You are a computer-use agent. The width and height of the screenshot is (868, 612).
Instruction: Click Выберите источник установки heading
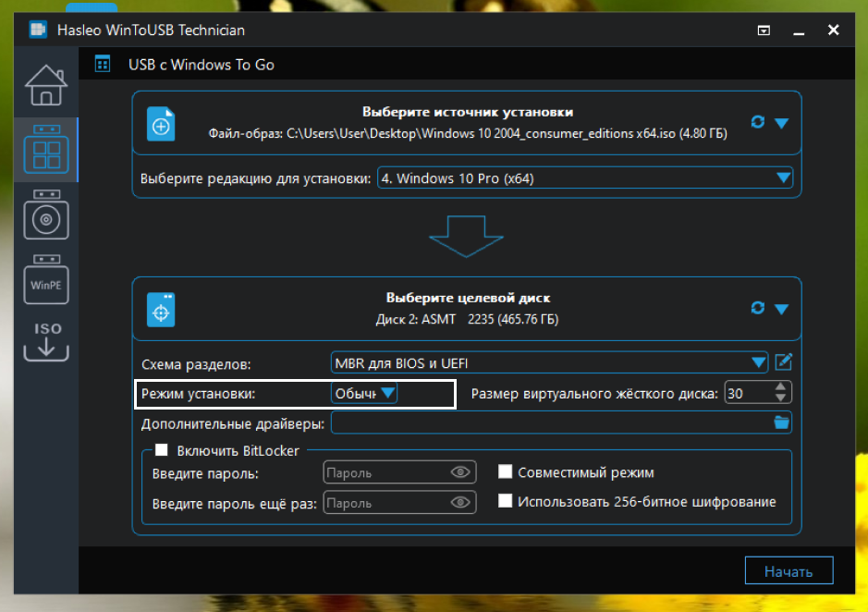point(468,112)
